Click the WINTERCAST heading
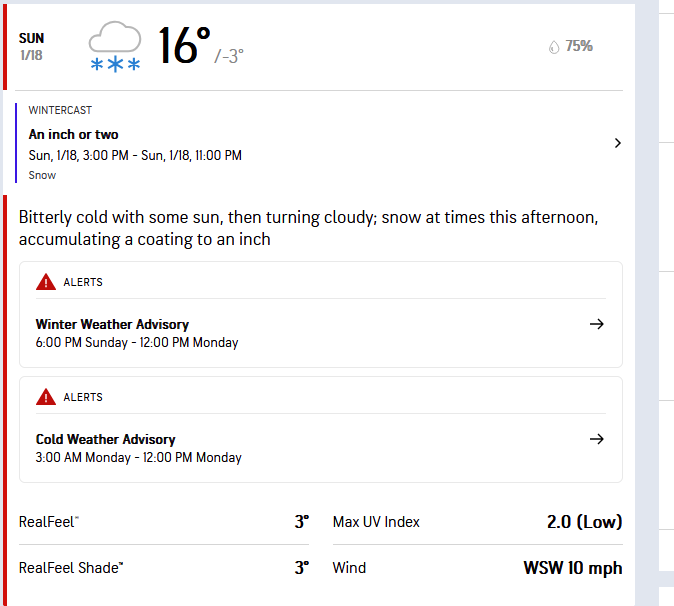Image resolution: width=674 pixels, height=606 pixels. pos(60,110)
